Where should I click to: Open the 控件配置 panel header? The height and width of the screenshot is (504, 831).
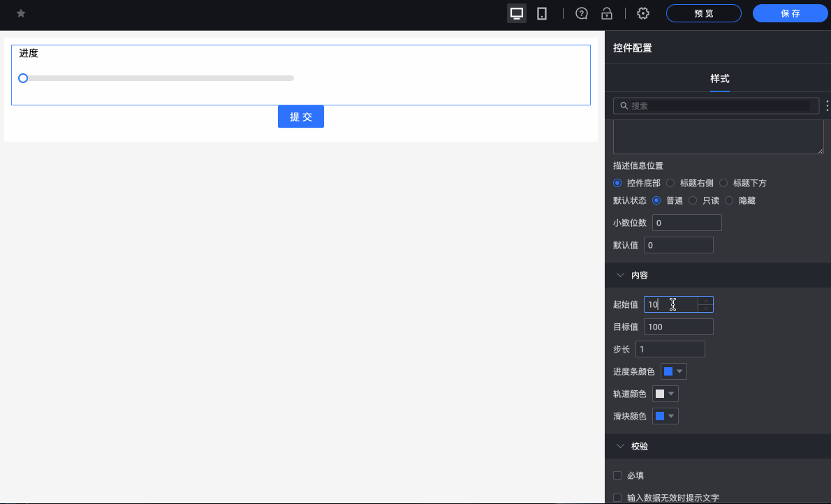click(631, 47)
